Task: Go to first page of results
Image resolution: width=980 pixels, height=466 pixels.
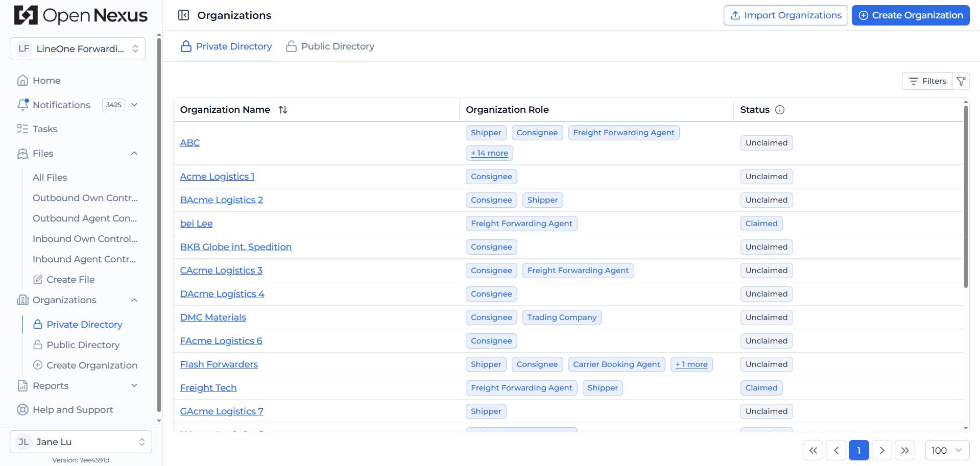Action: [813, 451]
